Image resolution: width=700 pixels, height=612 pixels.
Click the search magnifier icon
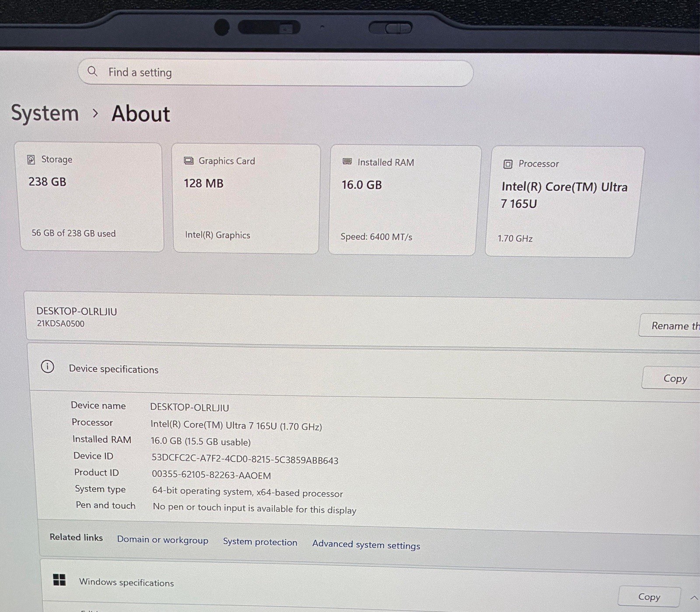click(92, 71)
